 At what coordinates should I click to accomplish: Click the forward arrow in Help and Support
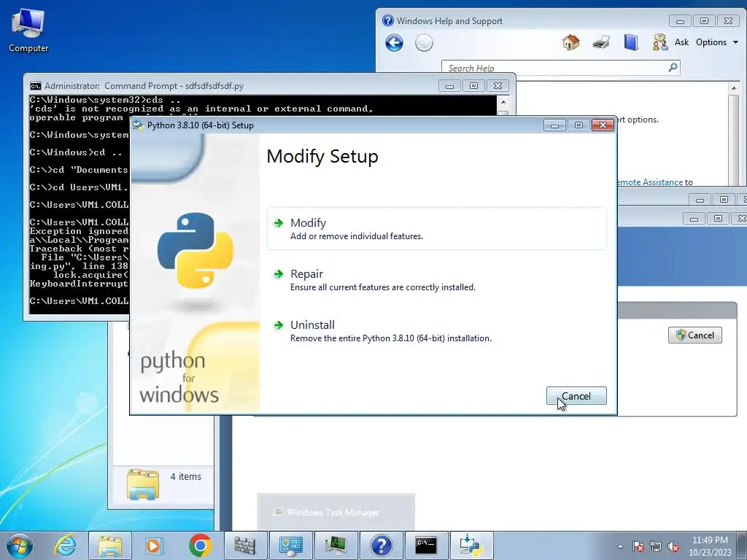pyautogui.click(x=424, y=43)
